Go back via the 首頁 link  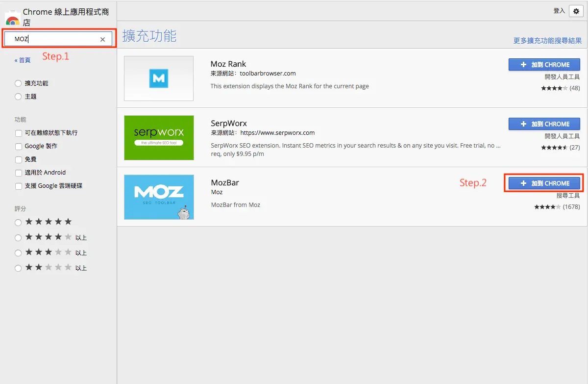tap(23, 60)
